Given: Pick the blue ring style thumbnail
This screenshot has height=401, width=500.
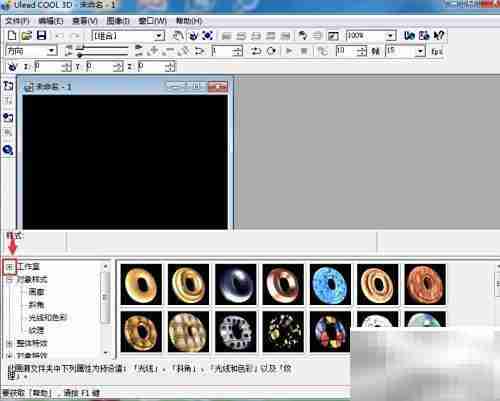Looking at the screenshot, I should pos(330,284).
